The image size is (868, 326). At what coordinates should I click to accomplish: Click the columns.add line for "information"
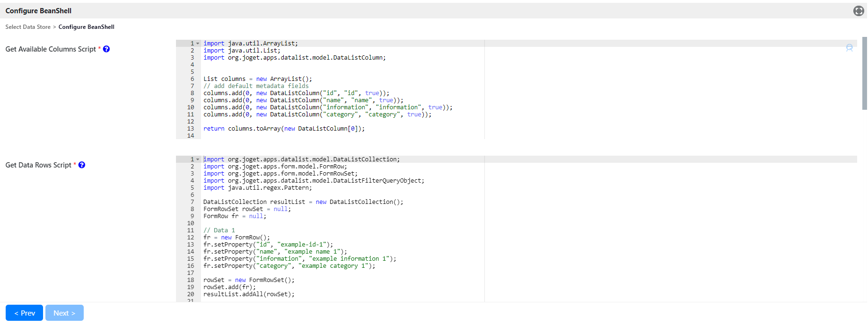click(328, 107)
